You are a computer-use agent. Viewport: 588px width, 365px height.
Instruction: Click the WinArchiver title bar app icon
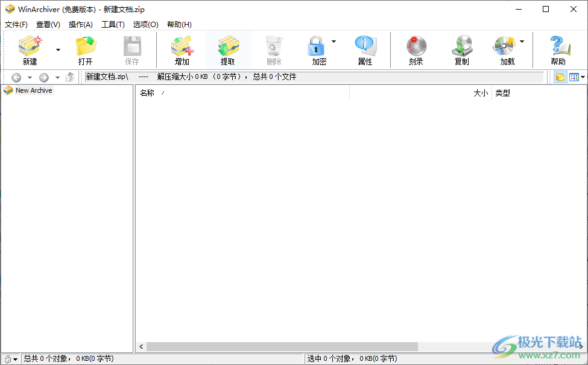pyautogui.click(x=10, y=9)
